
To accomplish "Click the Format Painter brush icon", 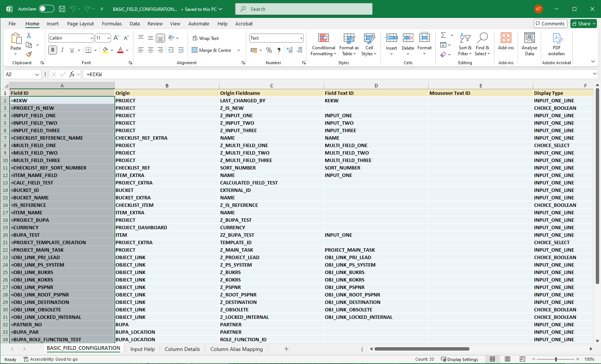I will pos(29,55).
